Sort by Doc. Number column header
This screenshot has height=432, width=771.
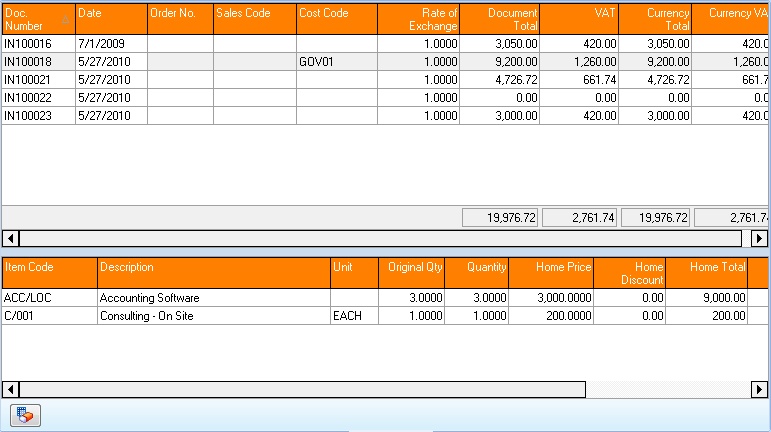[x=38, y=19]
